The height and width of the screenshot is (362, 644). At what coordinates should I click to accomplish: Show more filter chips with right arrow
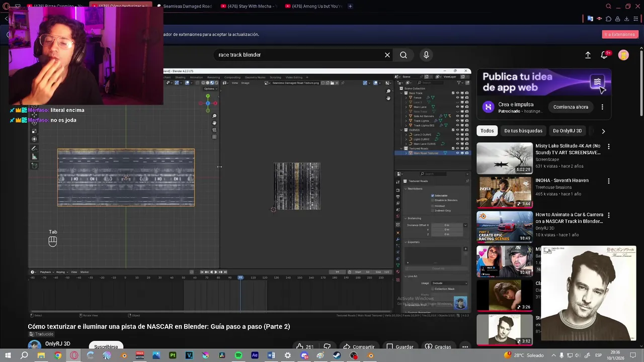tap(603, 131)
